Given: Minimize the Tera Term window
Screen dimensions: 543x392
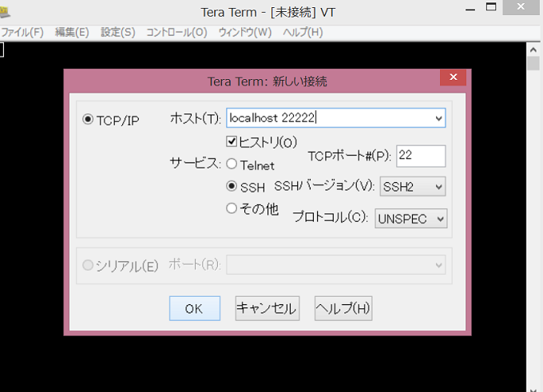Looking at the screenshot, I should tap(470, 8).
